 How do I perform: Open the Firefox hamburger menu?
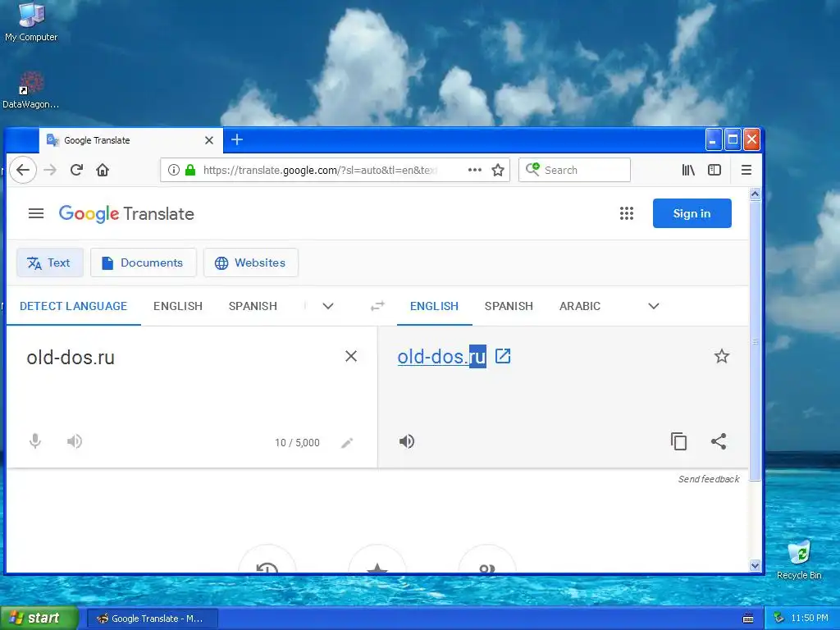click(x=746, y=170)
